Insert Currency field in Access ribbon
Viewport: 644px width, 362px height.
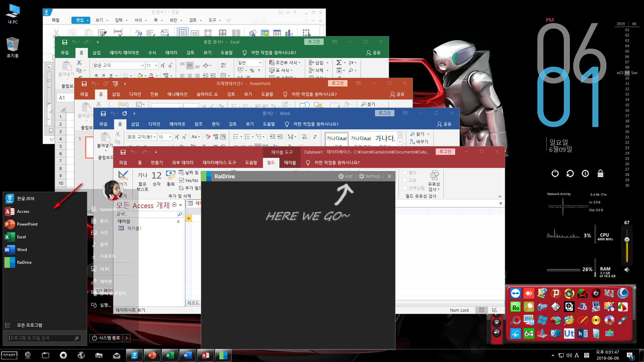tap(171, 179)
